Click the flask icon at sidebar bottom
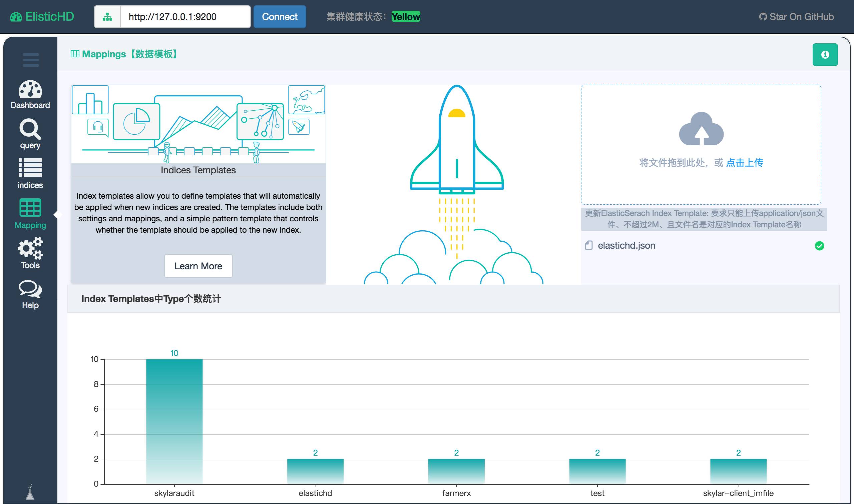854x504 pixels. tap(30, 492)
